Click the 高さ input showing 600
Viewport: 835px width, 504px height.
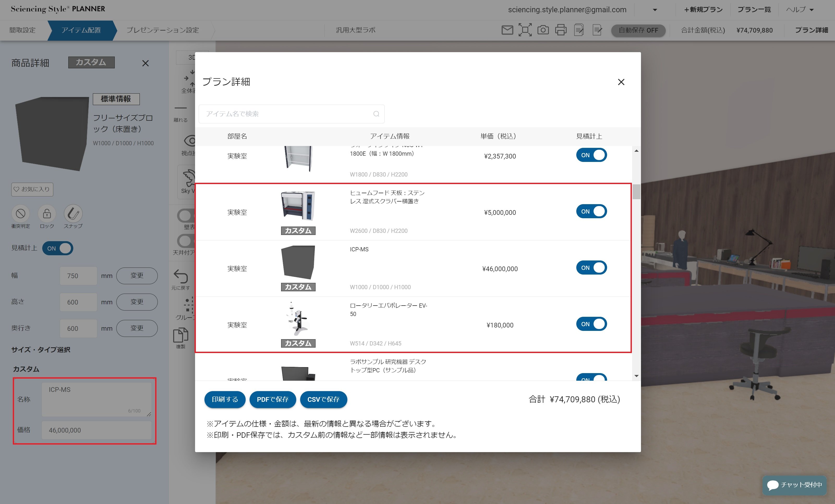pyautogui.click(x=78, y=302)
